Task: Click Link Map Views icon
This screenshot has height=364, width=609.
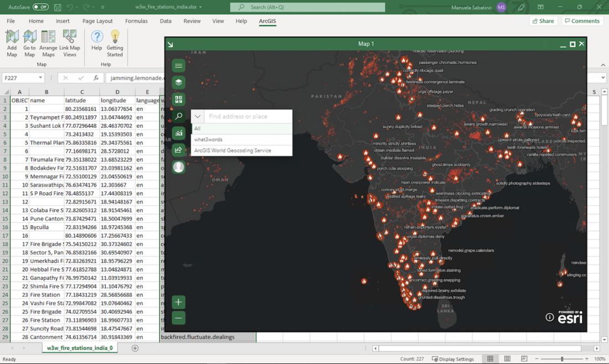Action: [x=70, y=44]
